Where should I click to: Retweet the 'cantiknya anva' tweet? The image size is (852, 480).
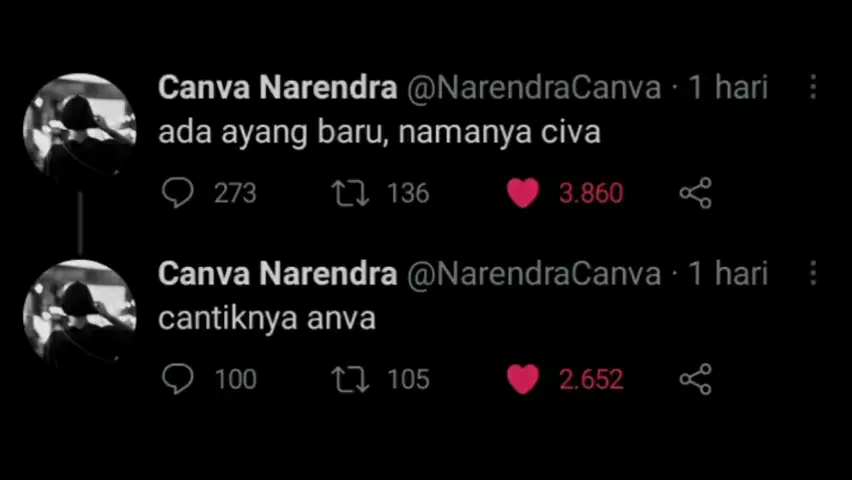pyautogui.click(x=350, y=379)
